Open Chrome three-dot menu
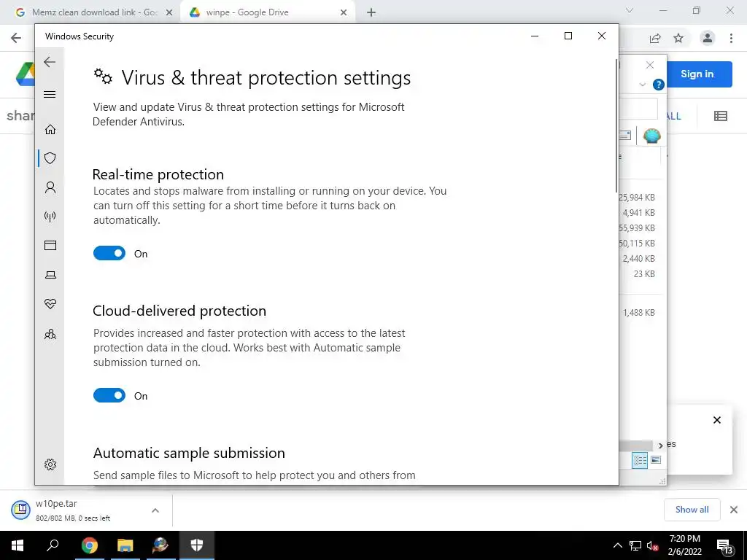This screenshot has height=560, width=747. (x=731, y=38)
